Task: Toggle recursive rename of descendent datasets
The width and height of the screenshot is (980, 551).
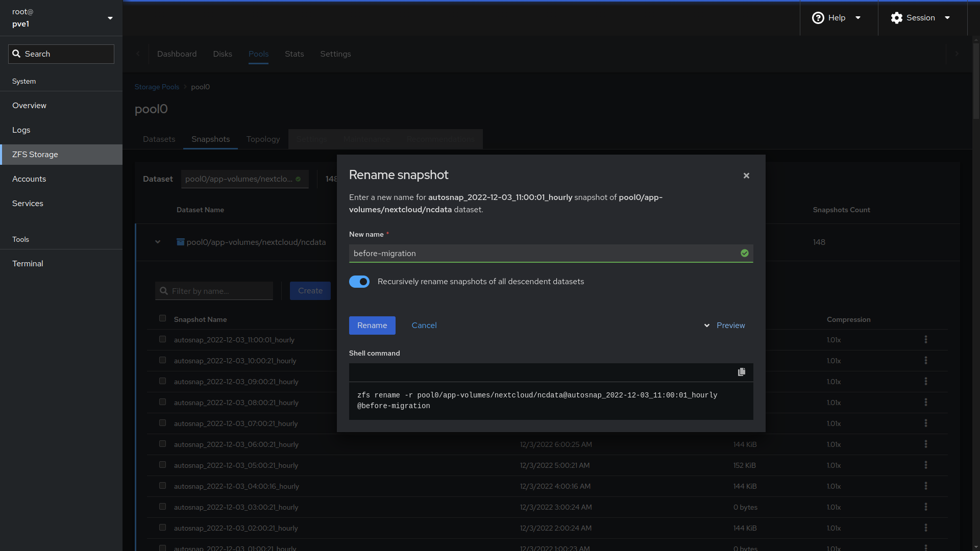Action: (359, 282)
